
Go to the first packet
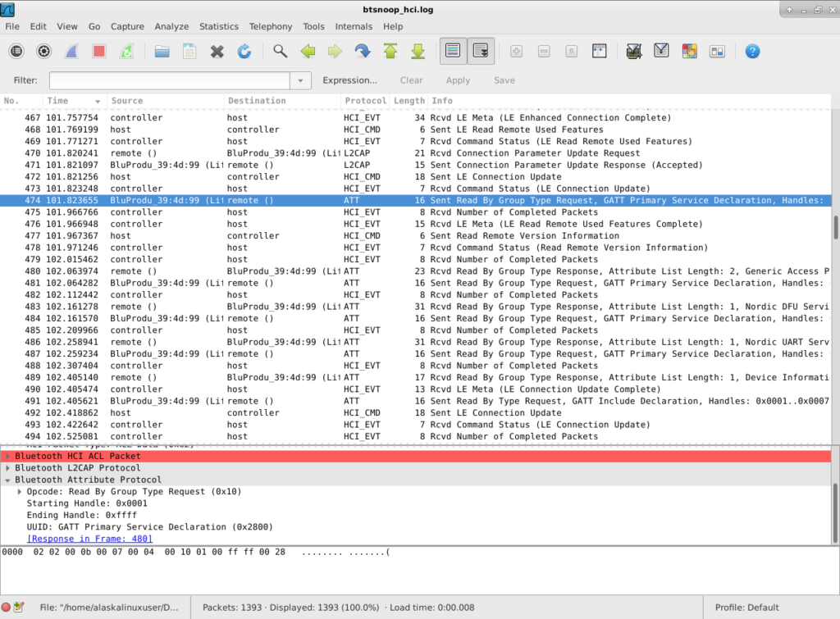click(x=390, y=52)
